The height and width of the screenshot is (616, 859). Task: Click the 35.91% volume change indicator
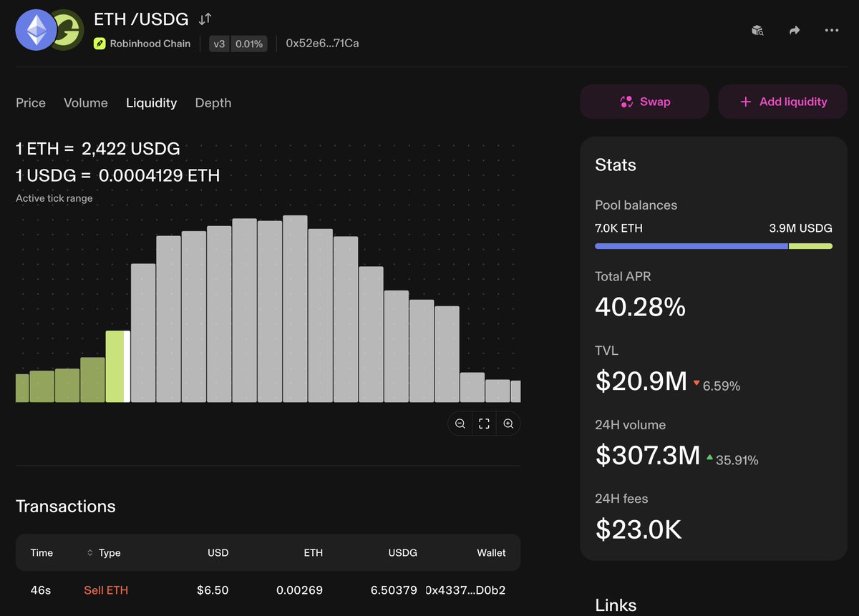coord(732,460)
